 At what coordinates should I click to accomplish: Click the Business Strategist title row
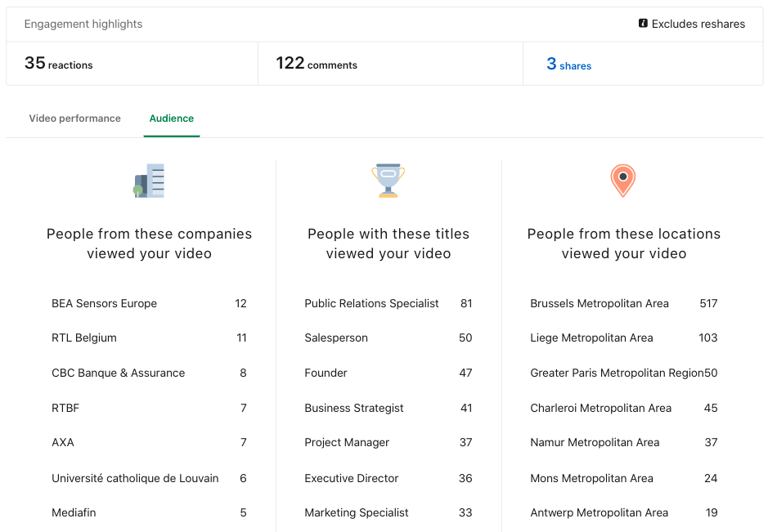(x=388, y=408)
